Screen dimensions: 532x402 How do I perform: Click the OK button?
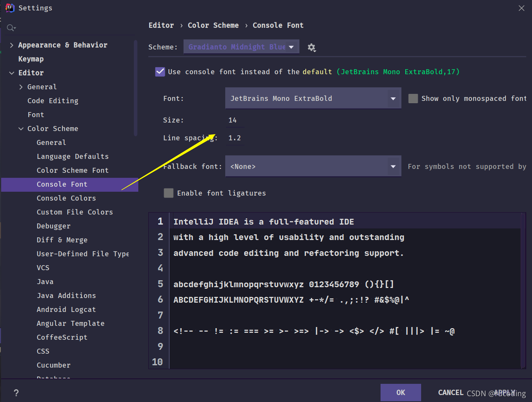pyautogui.click(x=401, y=392)
